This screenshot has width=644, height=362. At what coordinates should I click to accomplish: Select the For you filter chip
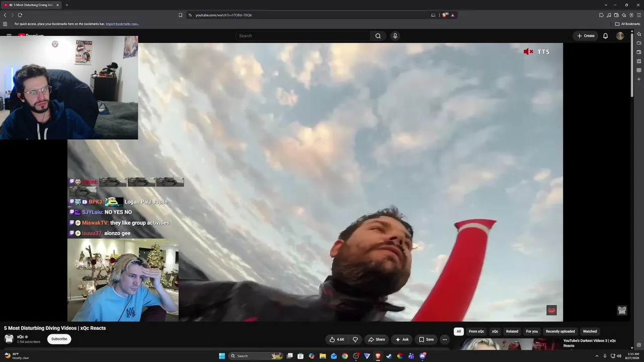532,331
